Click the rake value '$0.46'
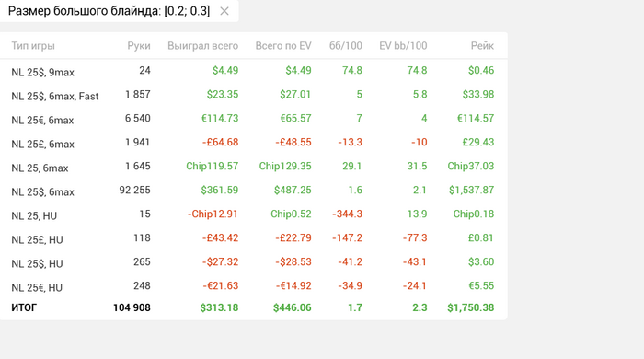Screen dimensions: 644x359 tap(481, 71)
